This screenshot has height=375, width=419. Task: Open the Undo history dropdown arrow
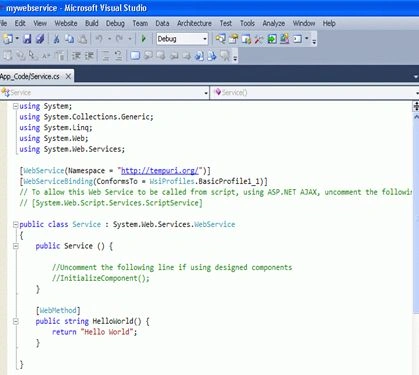tap(109, 39)
